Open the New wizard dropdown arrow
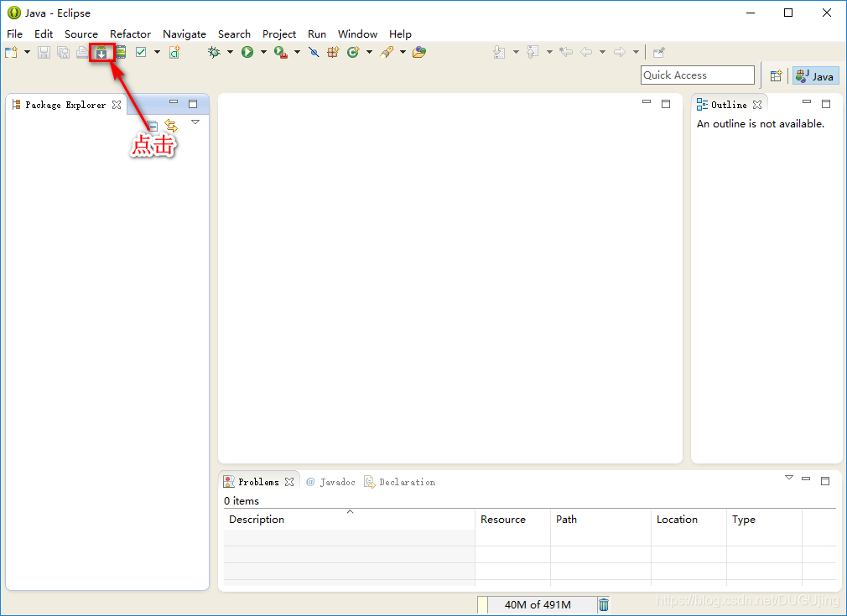 (x=27, y=52)
